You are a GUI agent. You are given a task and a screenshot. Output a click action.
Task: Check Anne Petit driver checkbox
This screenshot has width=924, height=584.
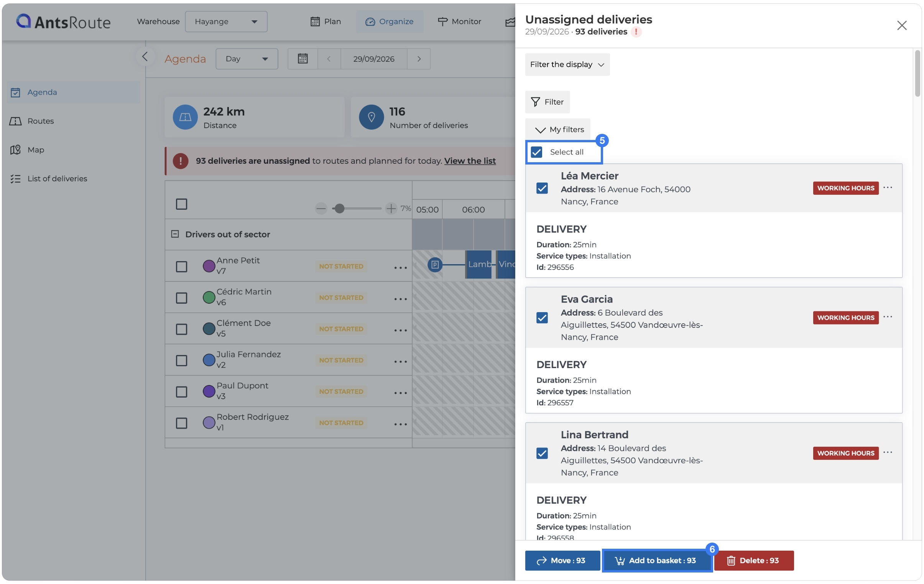point(181,267)
